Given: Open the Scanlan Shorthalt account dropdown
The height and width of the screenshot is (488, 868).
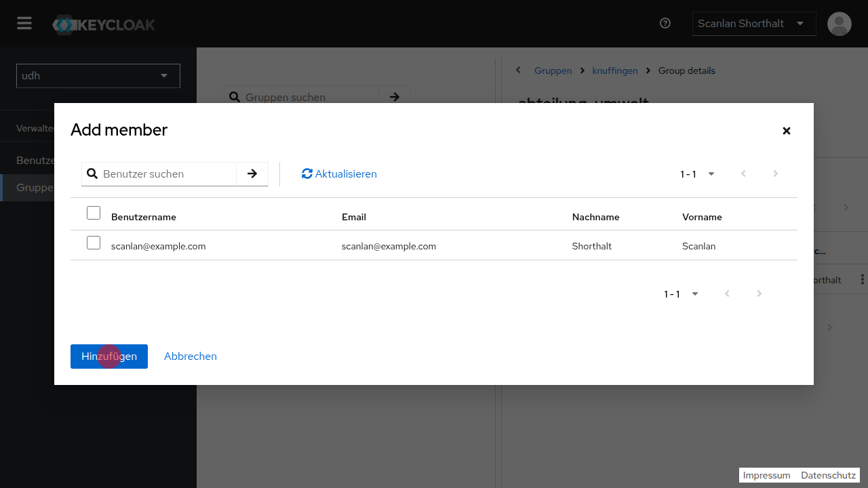Looking at the screenshot, I should [753, 24].
